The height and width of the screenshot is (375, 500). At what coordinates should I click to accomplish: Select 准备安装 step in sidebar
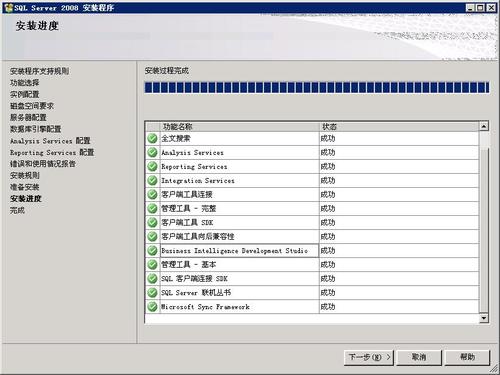pos(25,187)
